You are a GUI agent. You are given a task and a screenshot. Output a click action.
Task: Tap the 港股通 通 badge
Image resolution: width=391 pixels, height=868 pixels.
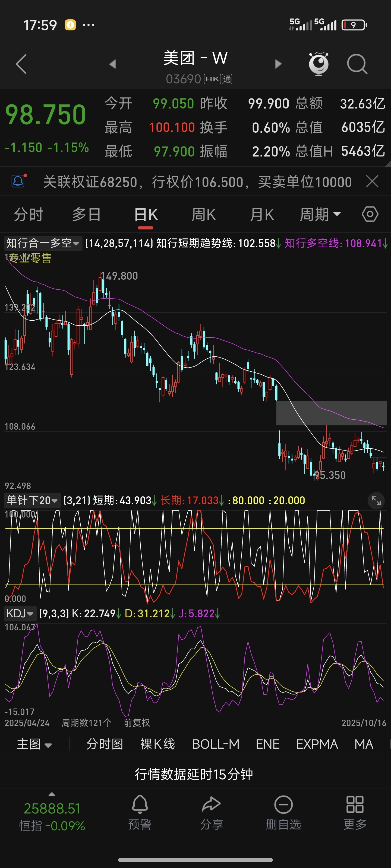pyautogui.click(x=227, y=79)
